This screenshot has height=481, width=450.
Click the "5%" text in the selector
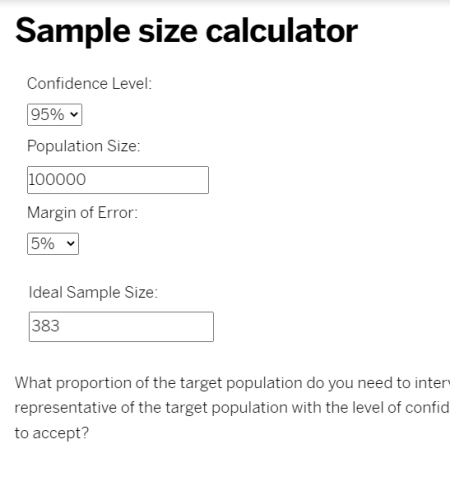42,244
